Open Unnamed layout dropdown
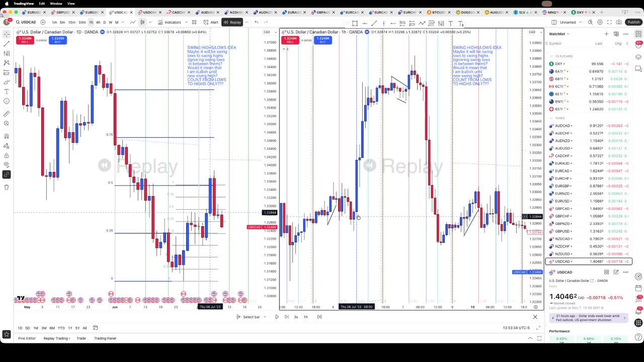 tap(571, 22)
